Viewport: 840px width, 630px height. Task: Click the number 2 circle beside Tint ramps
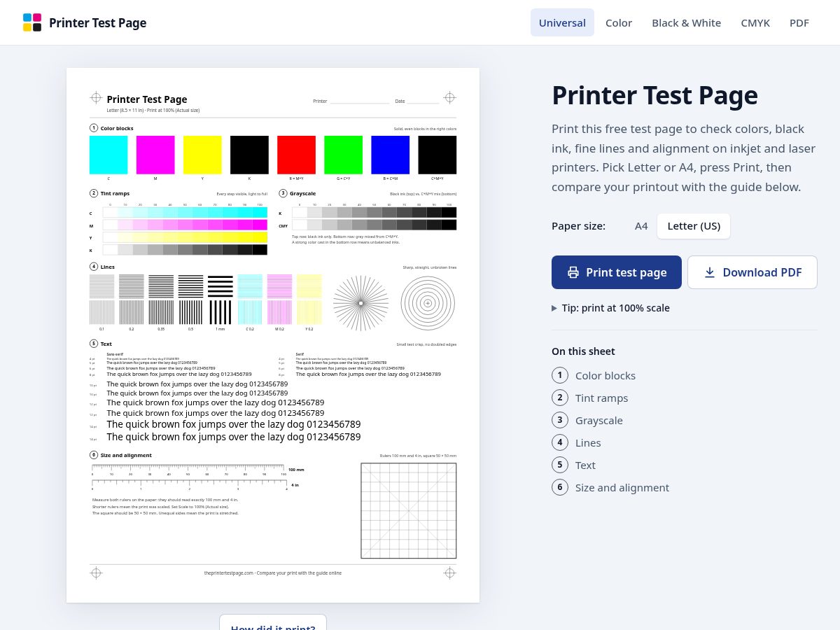click(560, 398)
